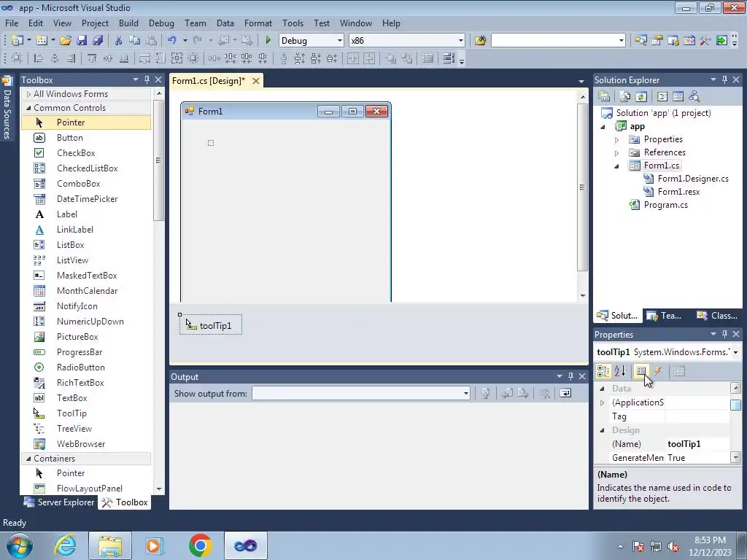Open the Debug configuration dropdown

click(340, 41)
